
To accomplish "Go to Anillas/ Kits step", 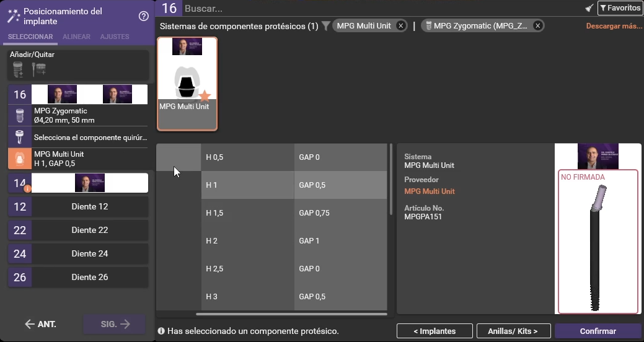I will pyautogui.click(x=513, y=331).
